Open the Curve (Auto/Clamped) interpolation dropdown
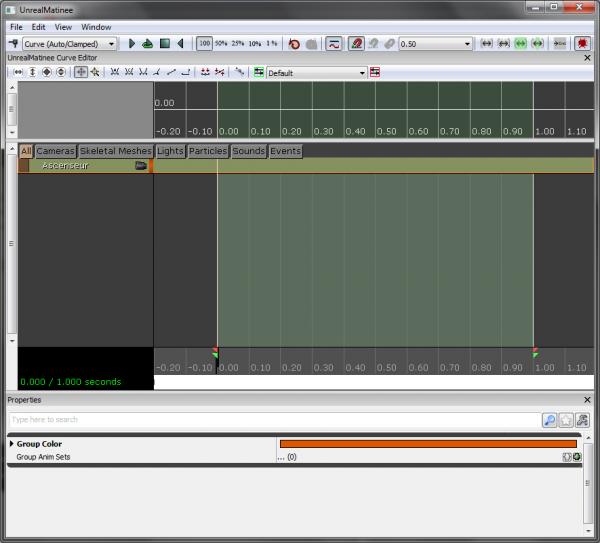This screenshot has width=600, height=543. pyautogui.click(x=68, y=44)
